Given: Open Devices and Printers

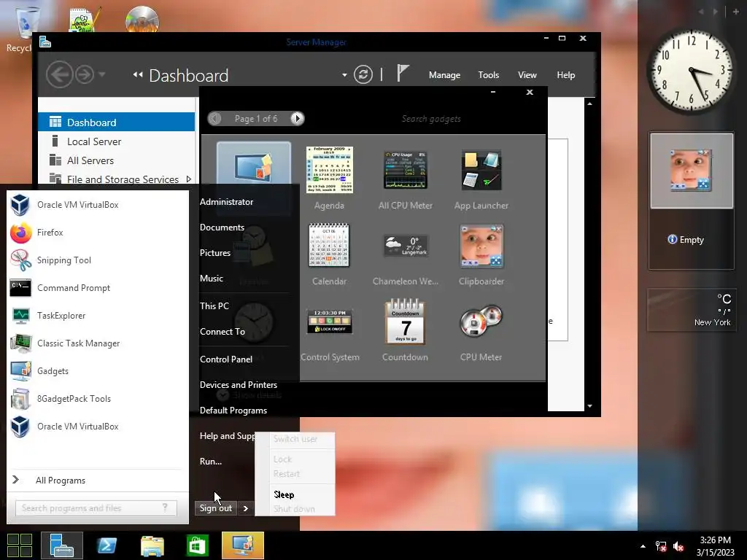Looking at the screenshot, I should pos(239,385).
